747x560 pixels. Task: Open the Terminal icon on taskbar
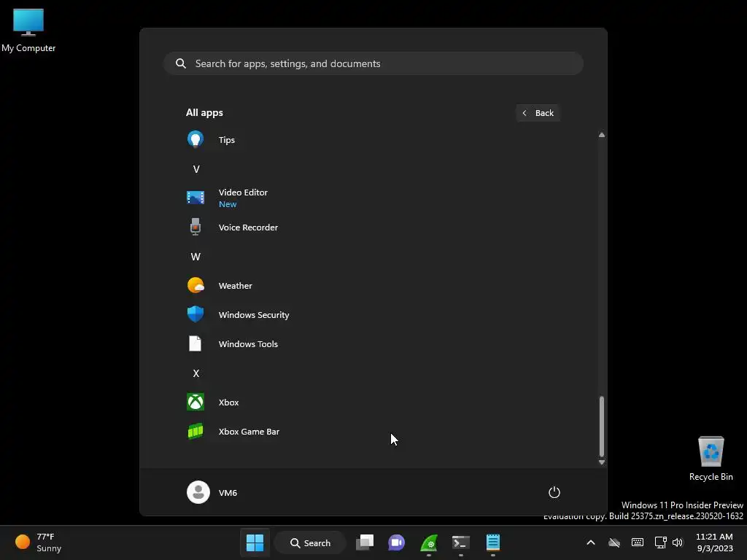point(461,542)
